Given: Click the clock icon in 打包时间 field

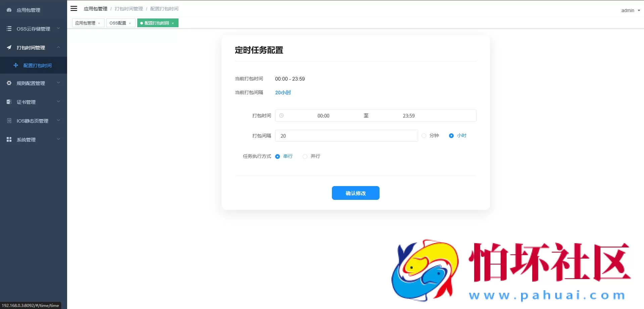Looking at the screenshot, I should pyautogui.click(x=281, y=116).
